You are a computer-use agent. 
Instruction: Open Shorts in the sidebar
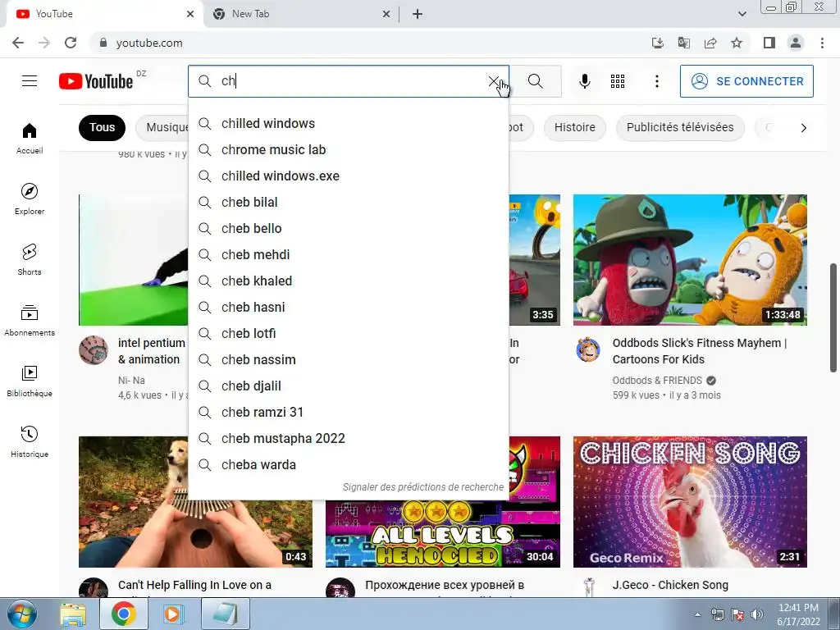point(30,260)
